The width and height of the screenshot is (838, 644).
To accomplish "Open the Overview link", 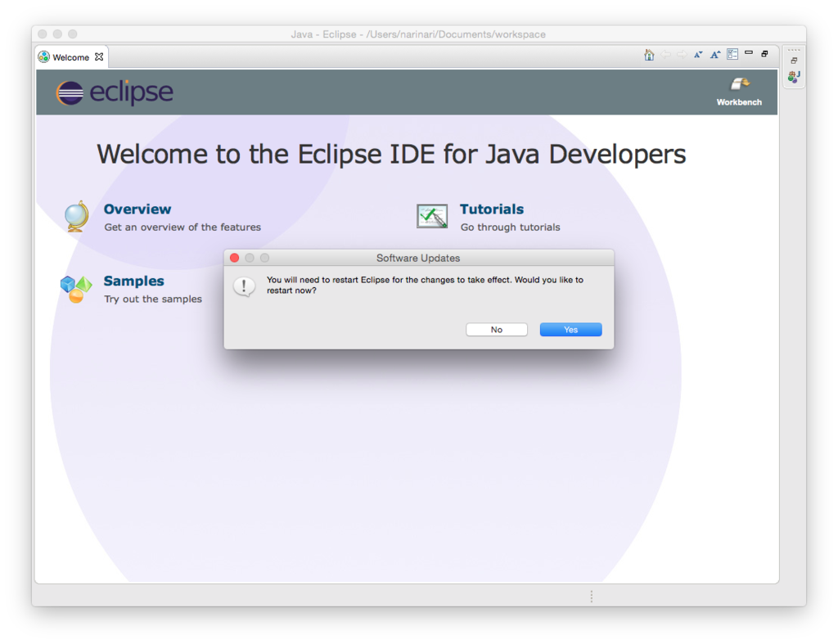I will [x=137, y=209].
